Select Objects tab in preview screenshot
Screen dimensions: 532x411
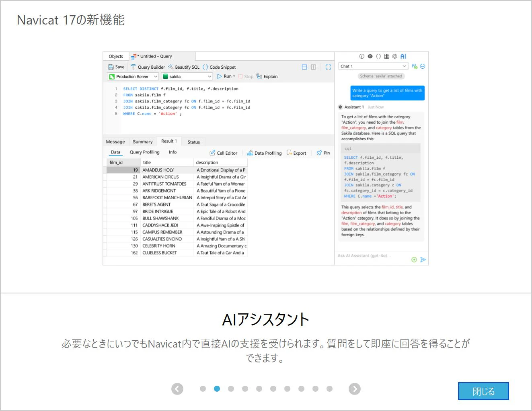click(116, 56)
